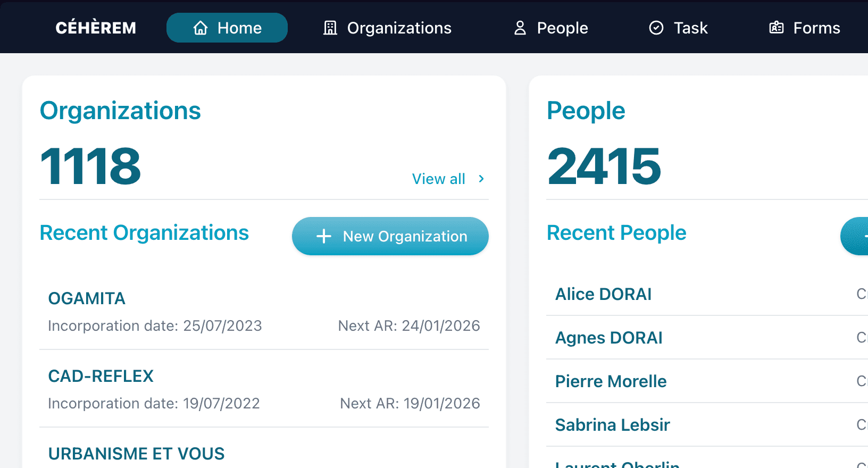Screen dimensions: 868x468
Task: Click Next AR: 19/01/2026 text
Action: click(410, 403)
